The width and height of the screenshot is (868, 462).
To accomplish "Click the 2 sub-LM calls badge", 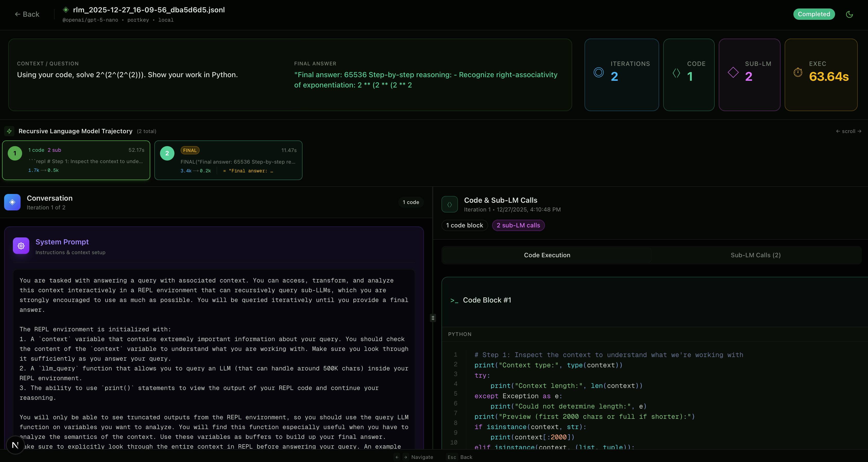I will click(518, 225).
